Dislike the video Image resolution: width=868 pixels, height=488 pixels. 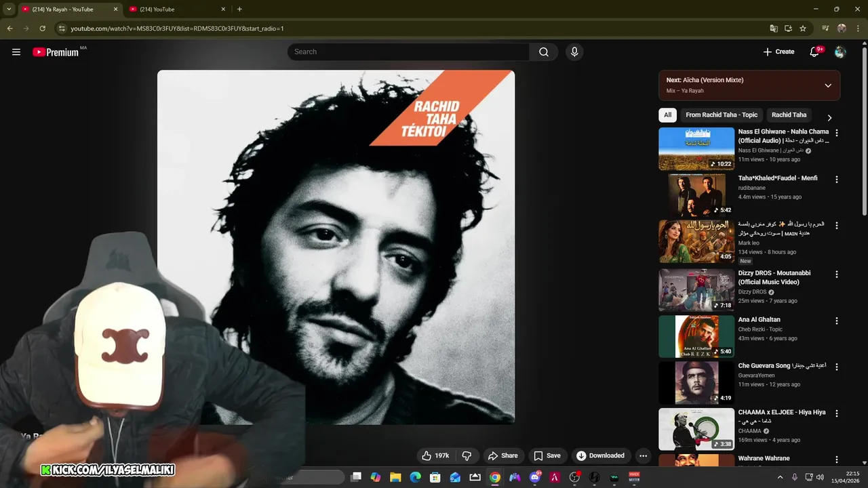coord(467,455)
